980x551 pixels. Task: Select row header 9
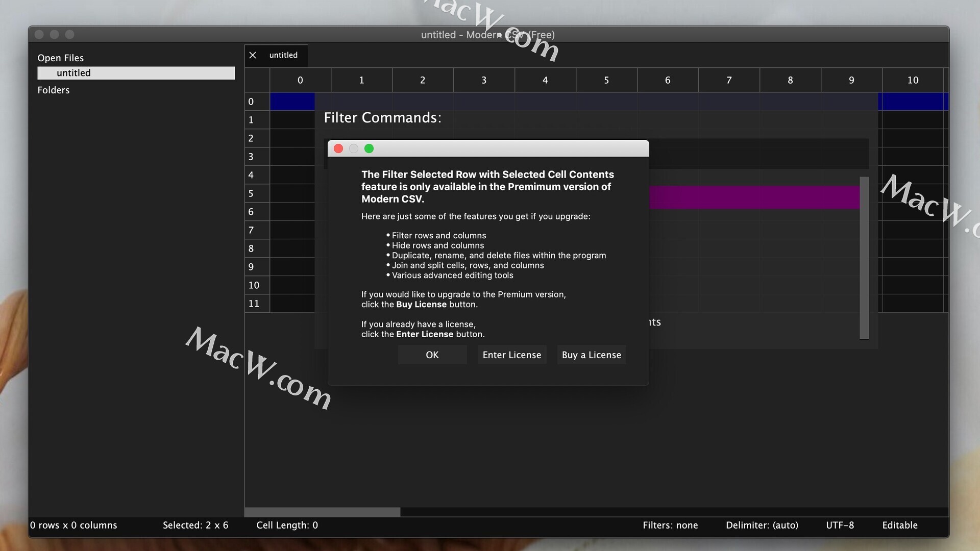click(x=257, y=267)
